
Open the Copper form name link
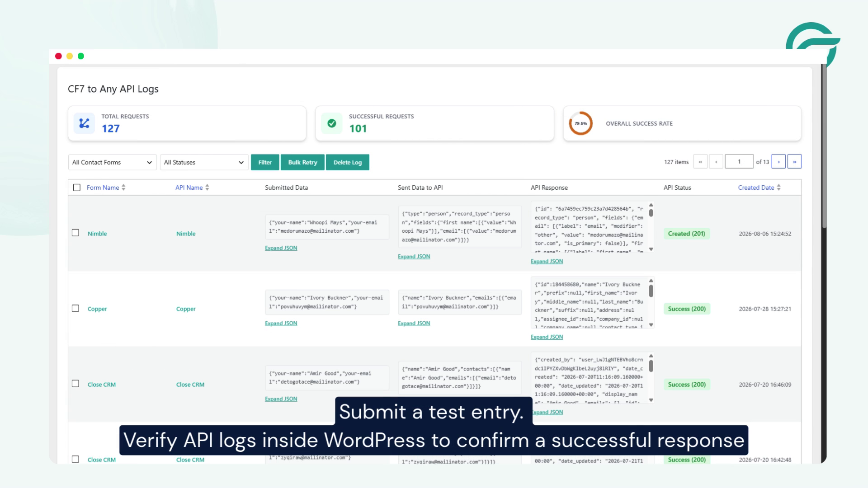pyautogui.click(x=97, y=309)
